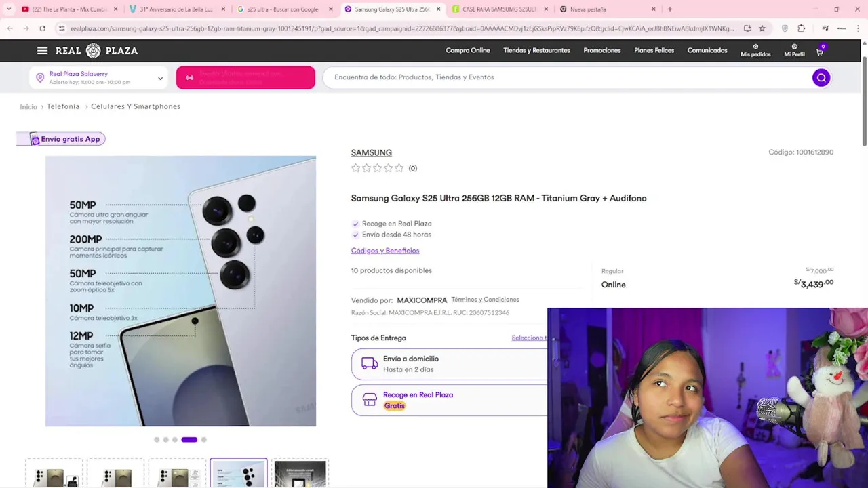Click the MAXICOMPRA seller name

click(422, 300)
